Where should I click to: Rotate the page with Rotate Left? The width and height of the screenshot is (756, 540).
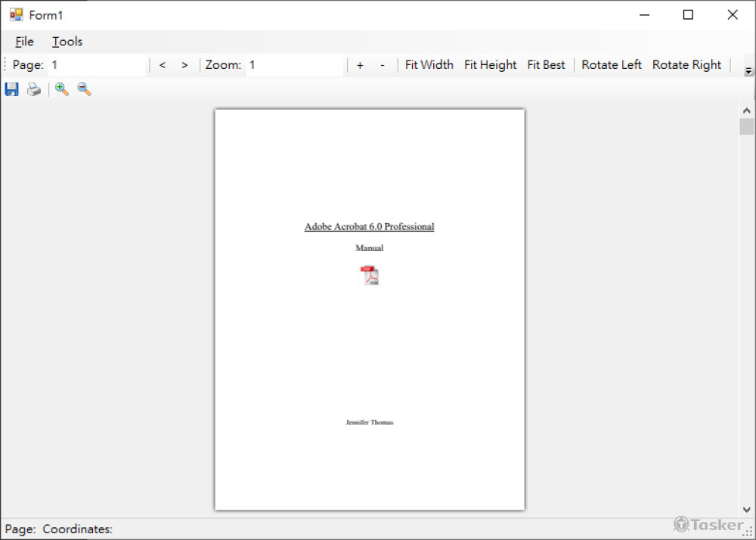click(x=611, y=65)
